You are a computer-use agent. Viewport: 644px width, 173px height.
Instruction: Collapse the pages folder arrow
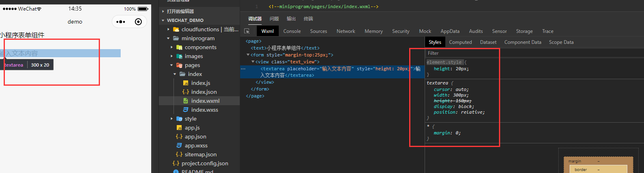(172, 65)
